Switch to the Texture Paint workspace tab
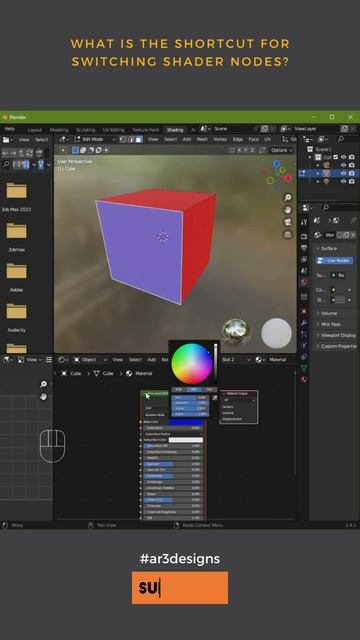This screenshot has height=640, width=360. [145, 130]
